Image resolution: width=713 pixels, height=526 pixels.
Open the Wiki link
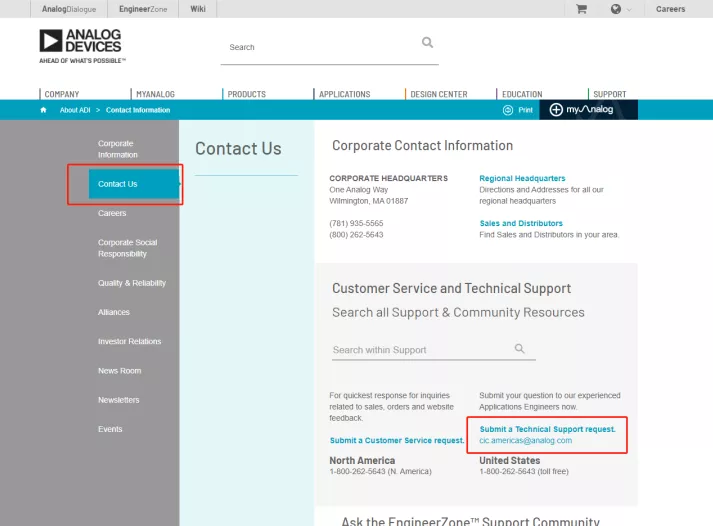pyautogui.click(x=198, y=9)
